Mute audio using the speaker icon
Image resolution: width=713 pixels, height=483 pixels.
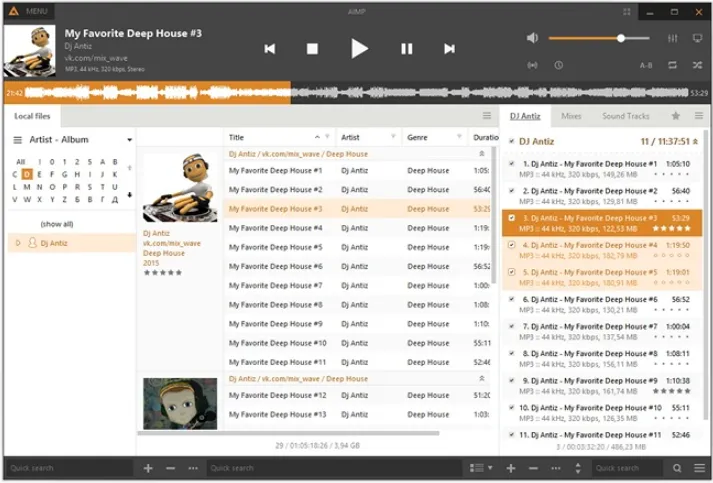pos(532,38)
